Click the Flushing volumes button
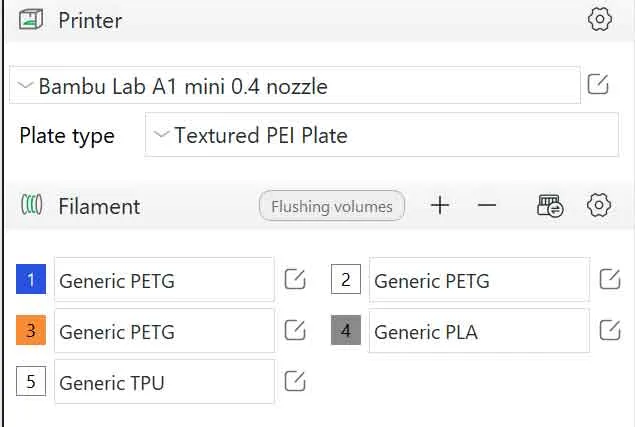This screenshot has width=635, height=427. (x=332, y=206)
